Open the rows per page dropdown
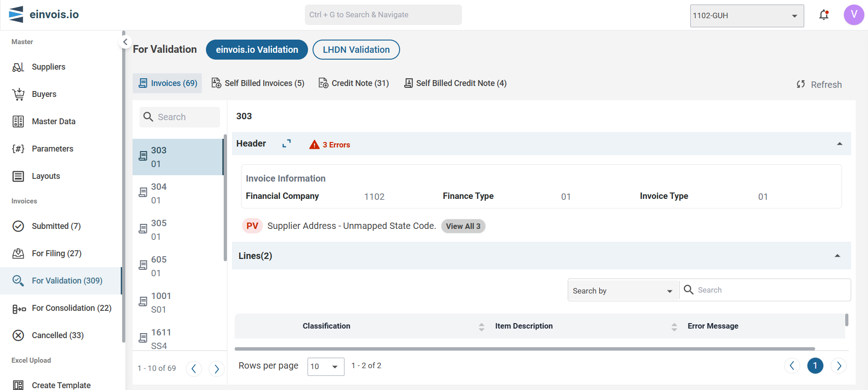 tap(326, 366)
